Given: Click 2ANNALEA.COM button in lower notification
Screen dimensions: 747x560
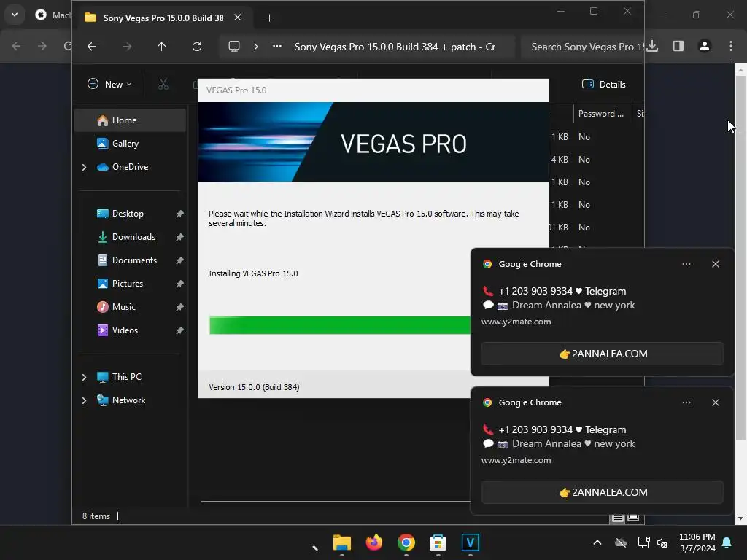Looking at the screenshot, I should click(602, 492).
